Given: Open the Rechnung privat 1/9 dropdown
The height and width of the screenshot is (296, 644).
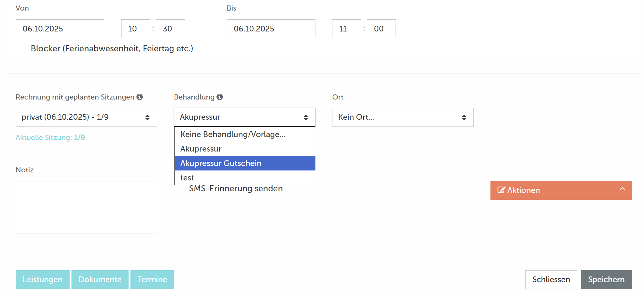Looking at the screenshot, I should (x=86, y=117).
